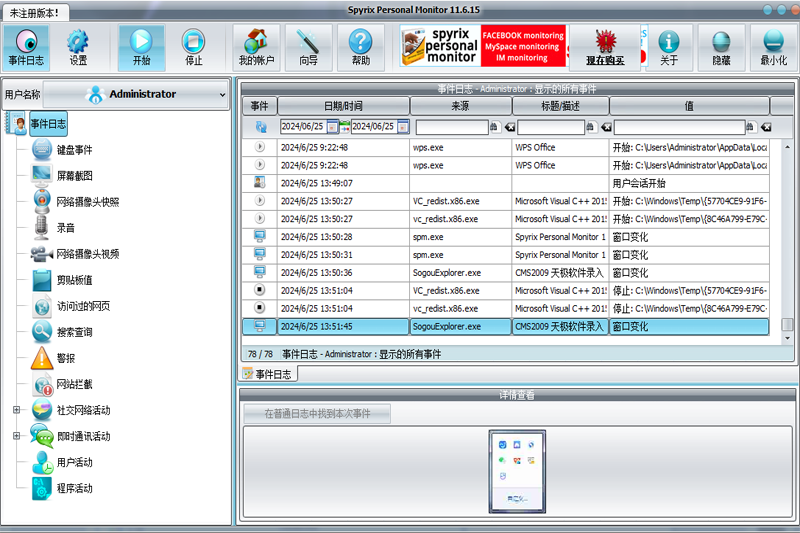This screenshot has height=533, width=800.
Task: Select the spm.exe row at 13:50:31
Action: pyautogui.click(x=506, y=255)
